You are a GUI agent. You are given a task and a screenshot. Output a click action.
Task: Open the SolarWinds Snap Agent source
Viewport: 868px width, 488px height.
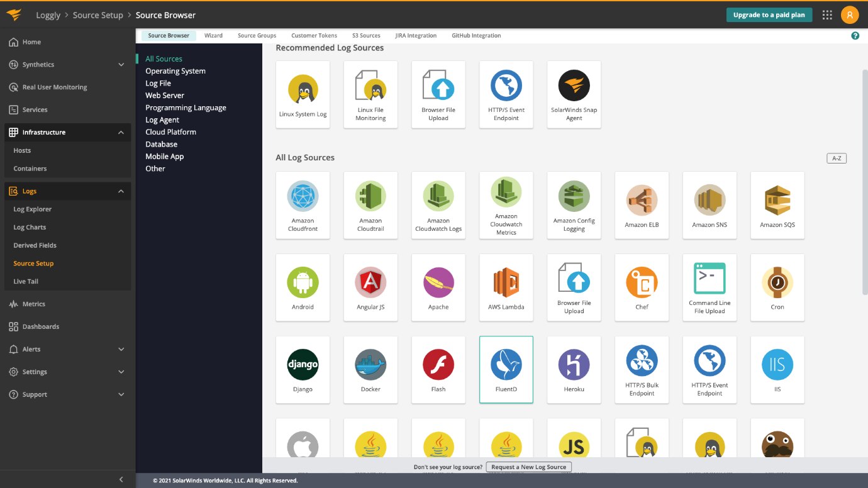point(574,94)
